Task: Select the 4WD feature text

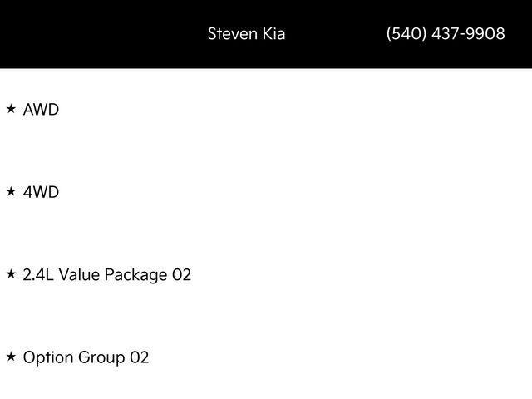Action: click(41, 192)
